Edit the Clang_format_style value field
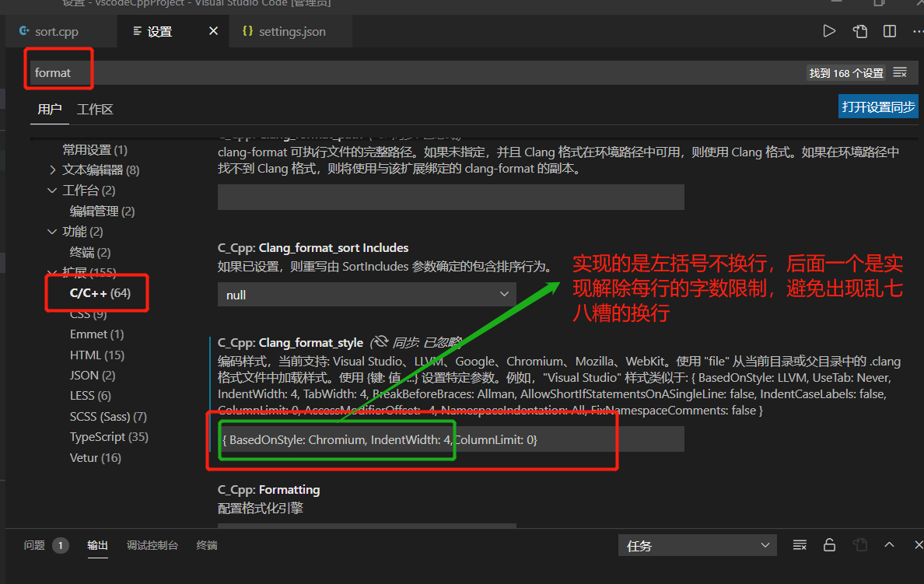 (x=451, y=439)
